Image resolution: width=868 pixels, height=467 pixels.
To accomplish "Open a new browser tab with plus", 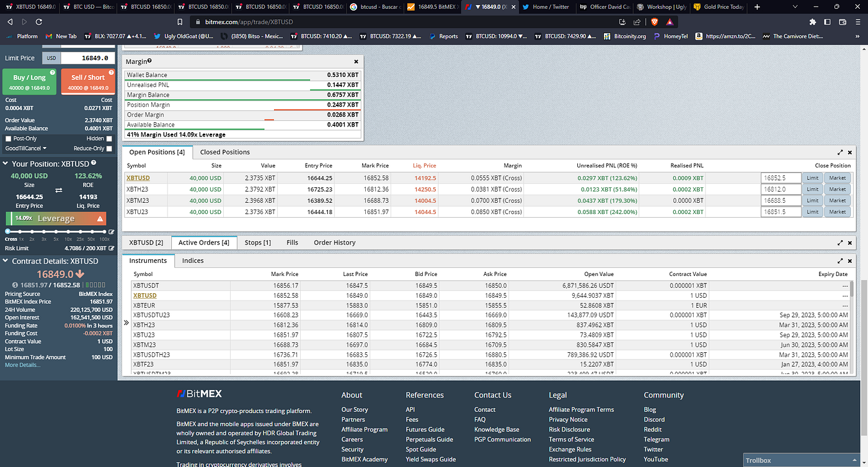I will [757, 7].
